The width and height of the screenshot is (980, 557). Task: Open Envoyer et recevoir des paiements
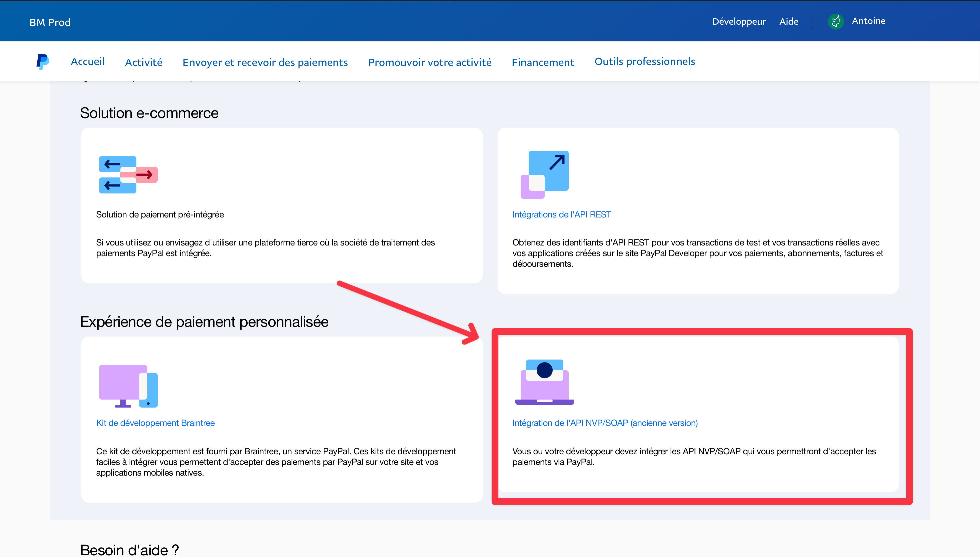265,62
